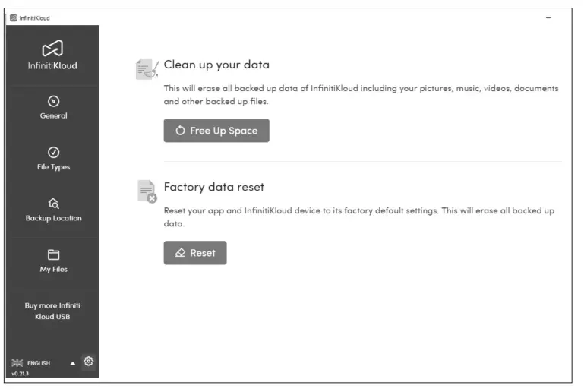The width and height of the screenshot is (584, 392).
Task: Click the broom icon beside Clean up your data
Action: pos(146,70)
